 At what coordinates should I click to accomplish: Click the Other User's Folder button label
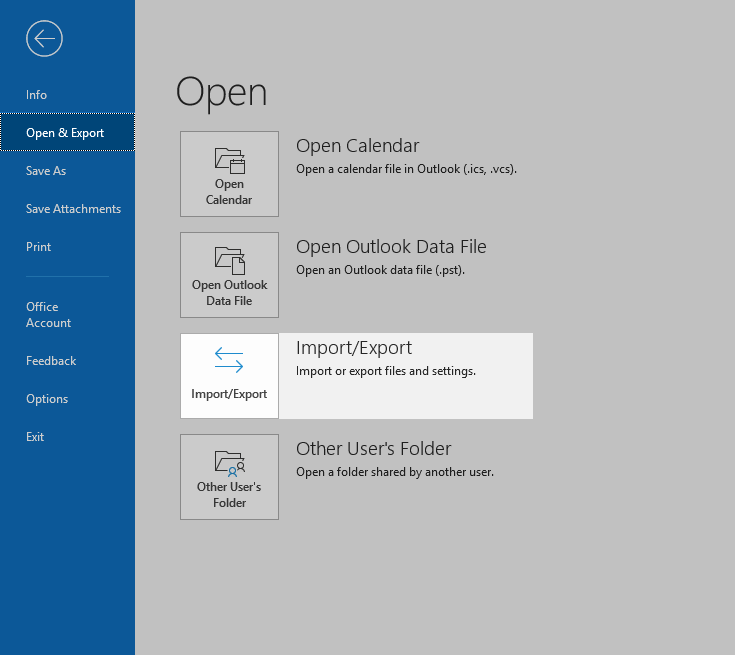(x=229, y=495)
